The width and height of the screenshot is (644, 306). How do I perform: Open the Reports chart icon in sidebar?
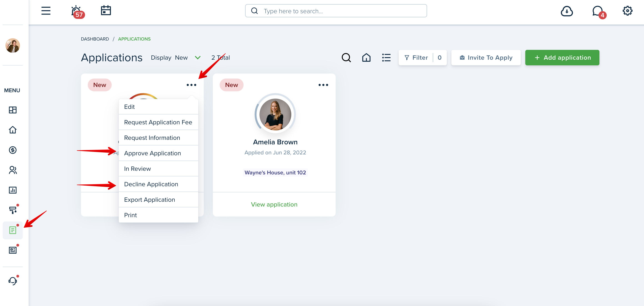pos(13,190)
